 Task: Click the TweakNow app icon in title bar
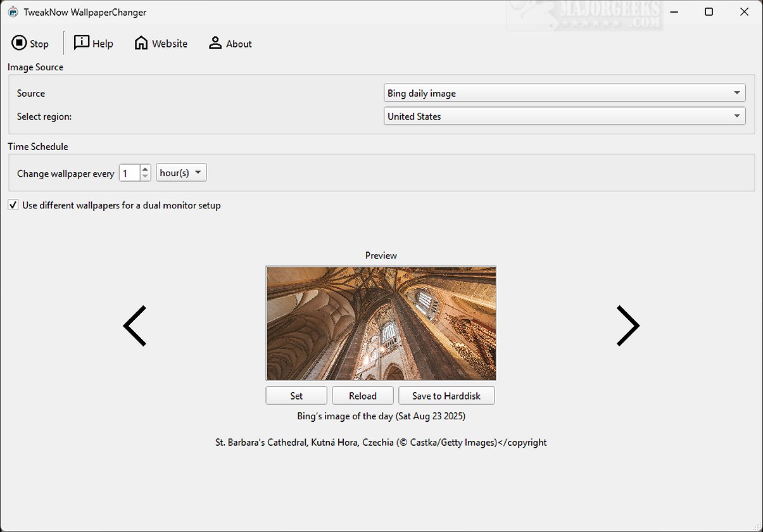click(13, 12)
